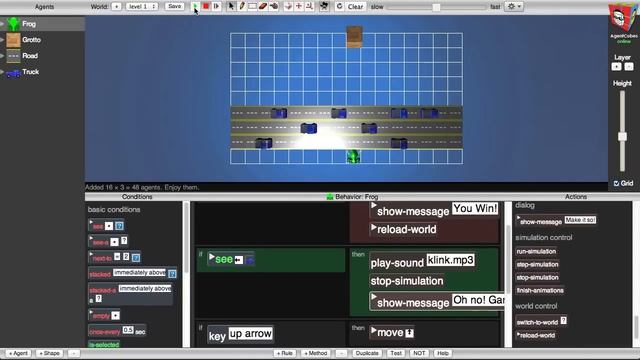Viewport: 640px width, 360px height.
Task: Select stop-simulation action in the rule
Action: coord(407,281)
